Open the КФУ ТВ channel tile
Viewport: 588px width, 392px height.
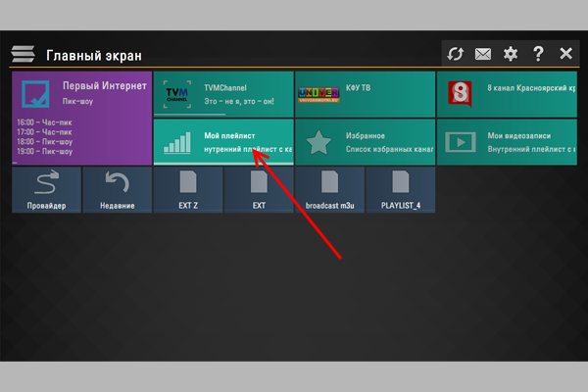point(365,93)
